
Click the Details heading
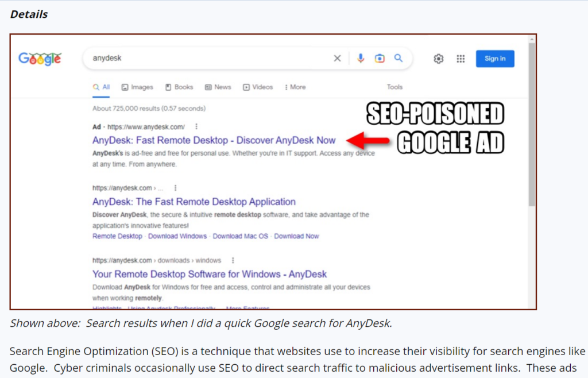click(x=29, y=14)
